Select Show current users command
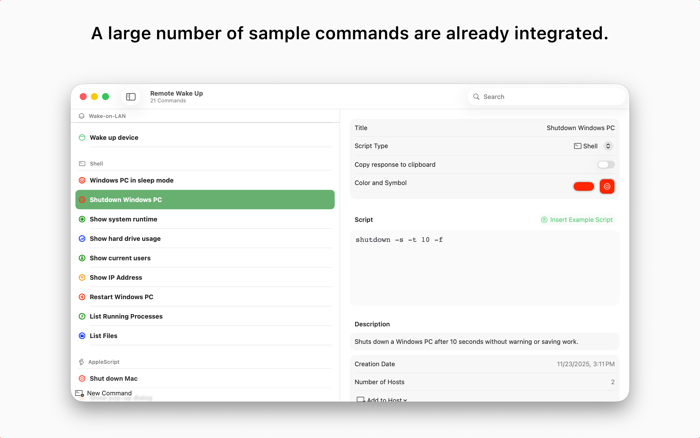The width and height of the screenshot is (700, 438). 205,258
